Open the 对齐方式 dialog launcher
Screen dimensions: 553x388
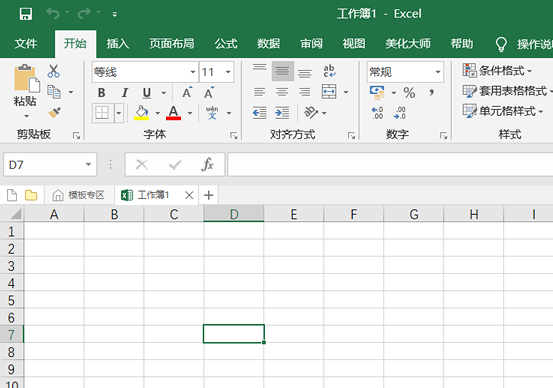coord(351,135)
